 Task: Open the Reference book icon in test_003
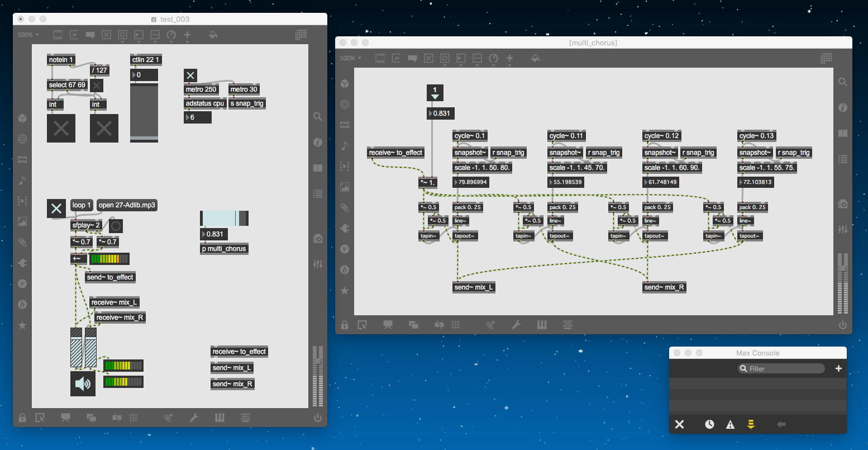point(318,168)
